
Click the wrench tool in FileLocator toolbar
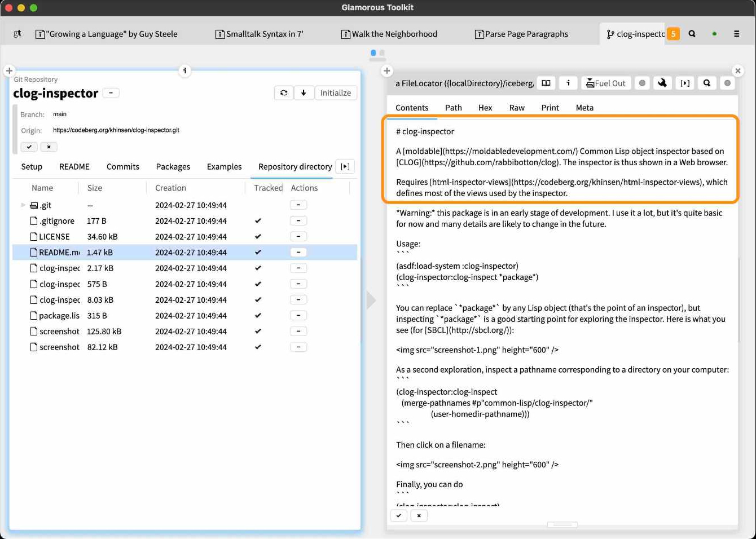(x=662, y=83)
